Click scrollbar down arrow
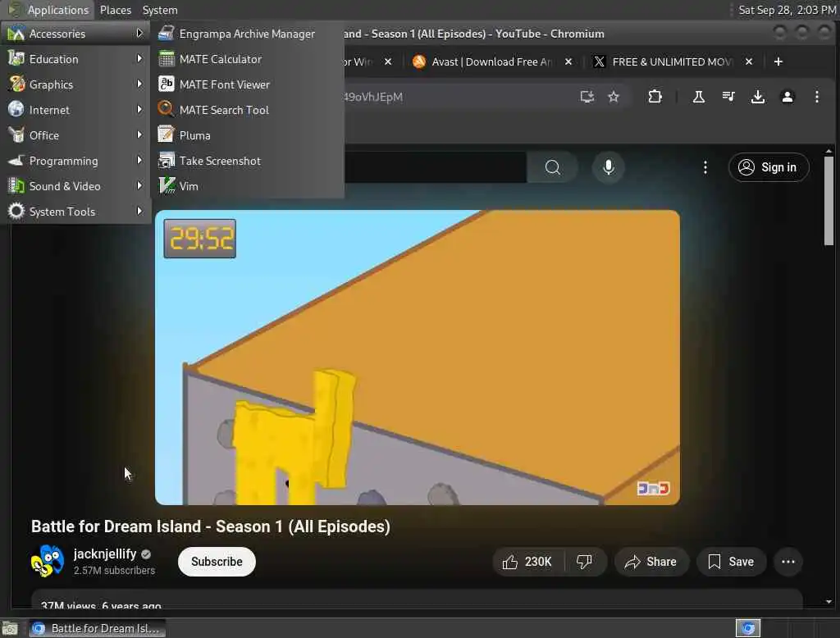This screenshot has height=638, width=840. 829,602
